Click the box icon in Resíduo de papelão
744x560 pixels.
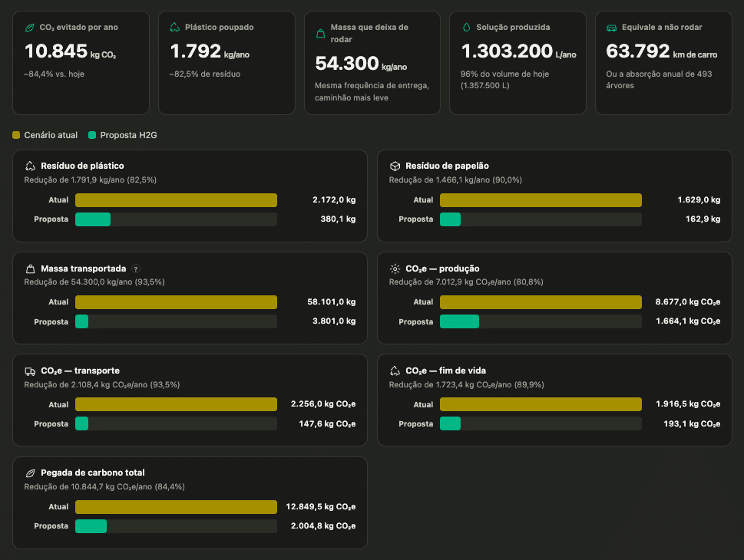tap(395, 166)
